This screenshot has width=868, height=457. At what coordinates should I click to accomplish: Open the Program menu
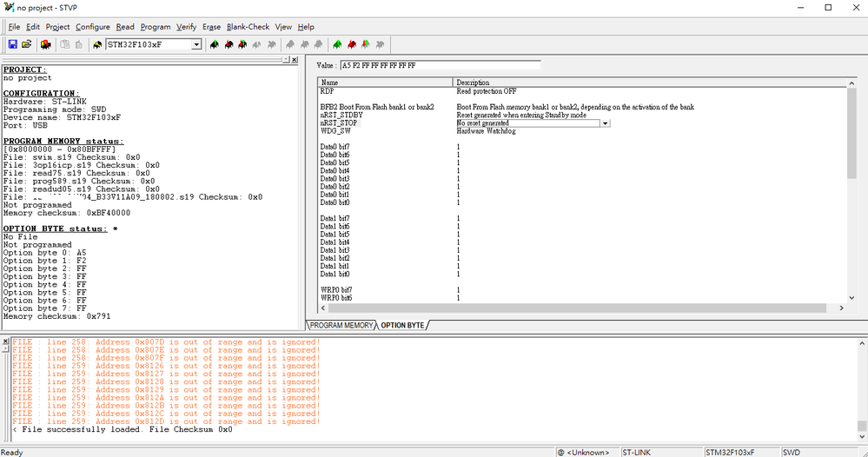point(156,27)
